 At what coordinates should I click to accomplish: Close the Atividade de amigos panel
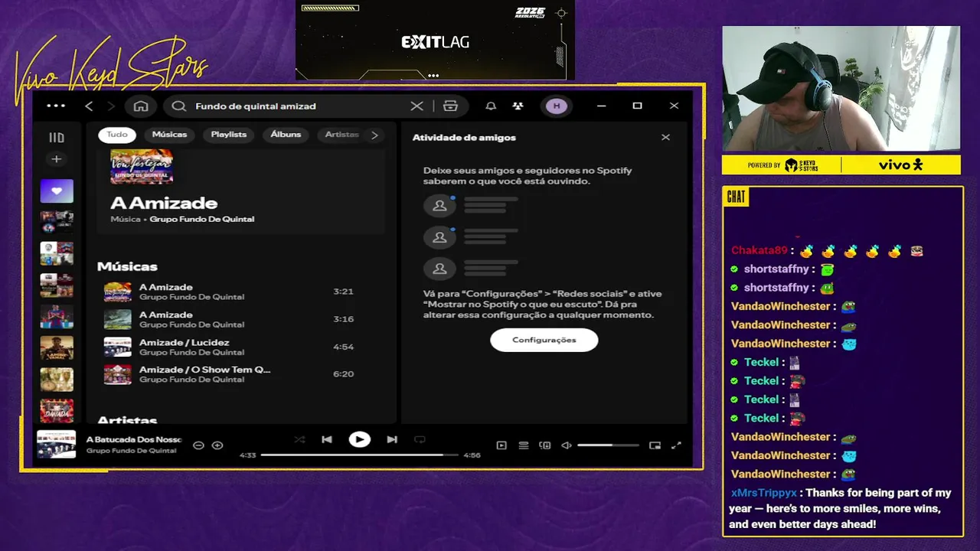[665, 137]
